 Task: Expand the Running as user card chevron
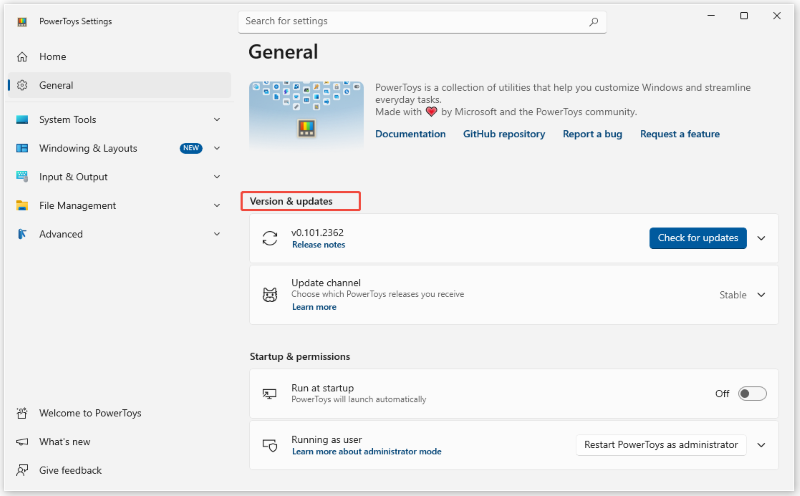pos(761,445)
